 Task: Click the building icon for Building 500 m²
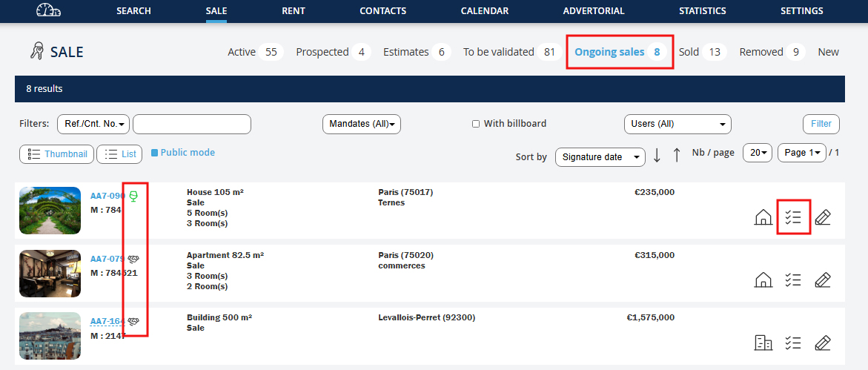[763, 343]
